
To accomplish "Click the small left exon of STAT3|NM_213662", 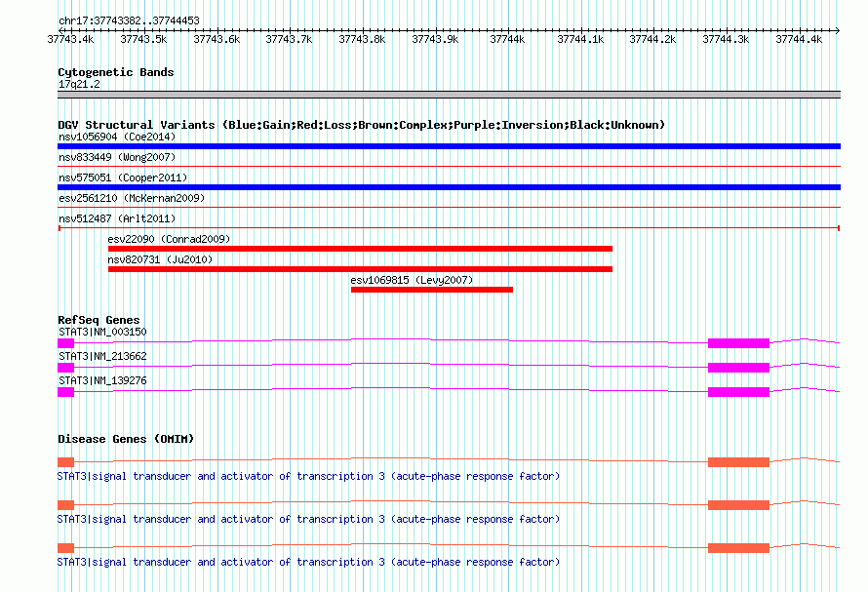I will click(x=66, y=368).
